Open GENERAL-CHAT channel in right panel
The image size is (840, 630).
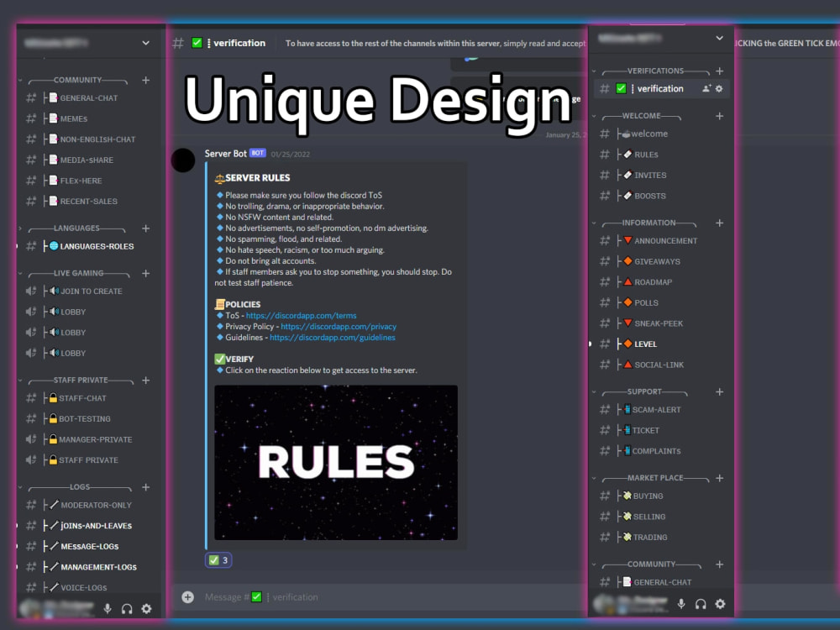point(661,582)
